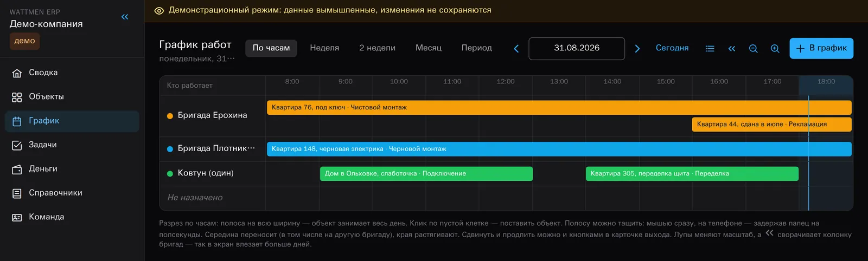Click the home icon beside Сводка

point(17,73)
